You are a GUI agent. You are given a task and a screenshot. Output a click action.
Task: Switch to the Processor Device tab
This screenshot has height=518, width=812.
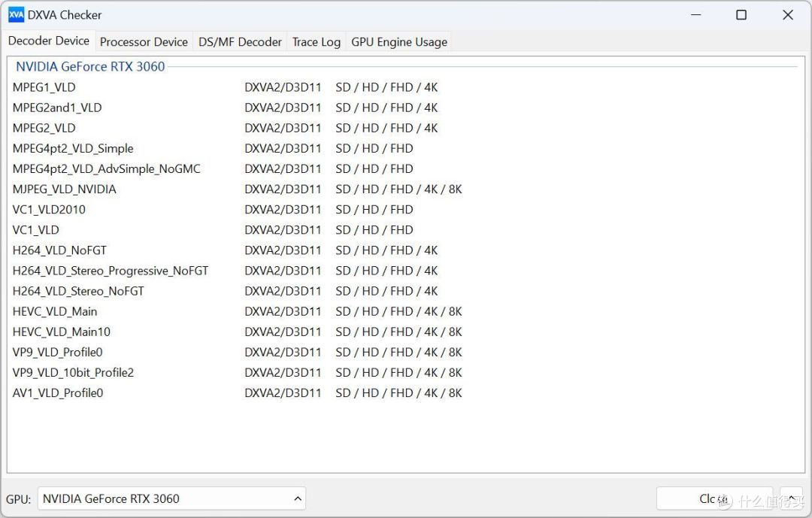[x=144, y=42]
